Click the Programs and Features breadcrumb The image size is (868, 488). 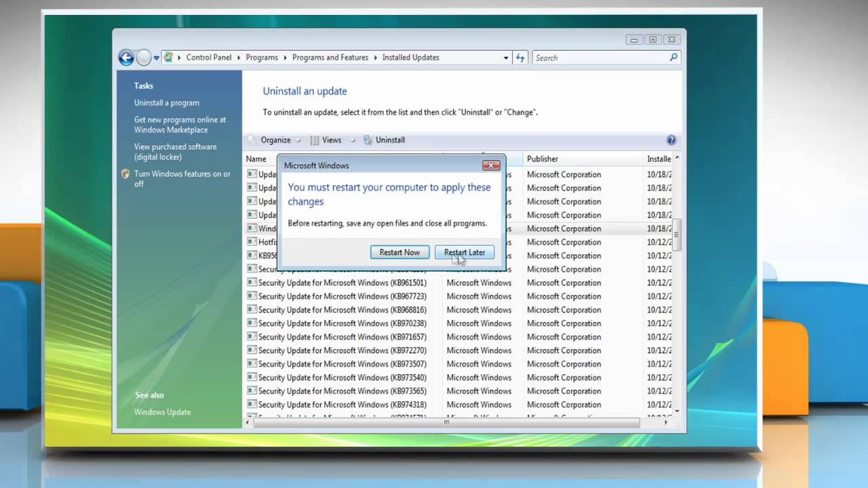click(330, 58)
